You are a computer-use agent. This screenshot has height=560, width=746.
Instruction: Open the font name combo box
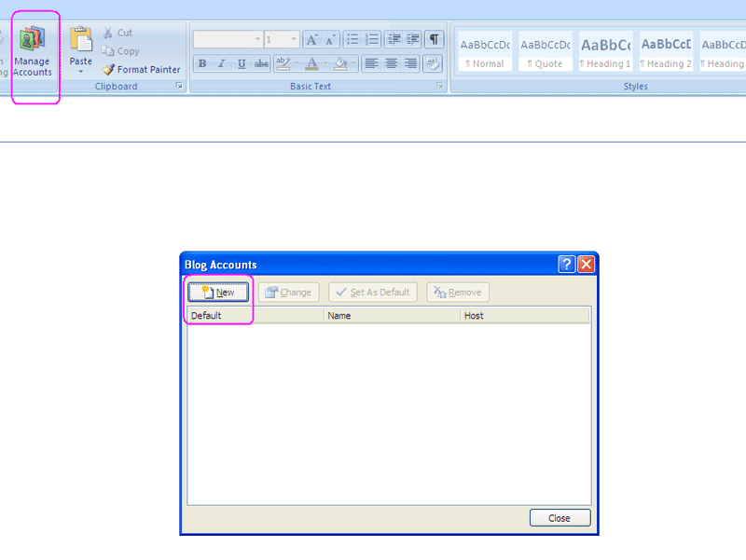(228, 39)
